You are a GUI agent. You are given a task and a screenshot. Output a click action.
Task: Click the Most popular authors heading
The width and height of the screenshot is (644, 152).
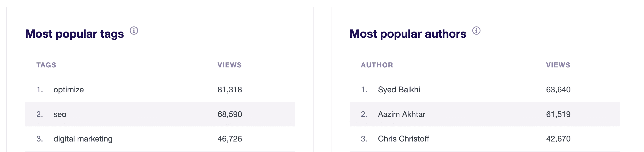pyautogui.click(x=408, y=34)
